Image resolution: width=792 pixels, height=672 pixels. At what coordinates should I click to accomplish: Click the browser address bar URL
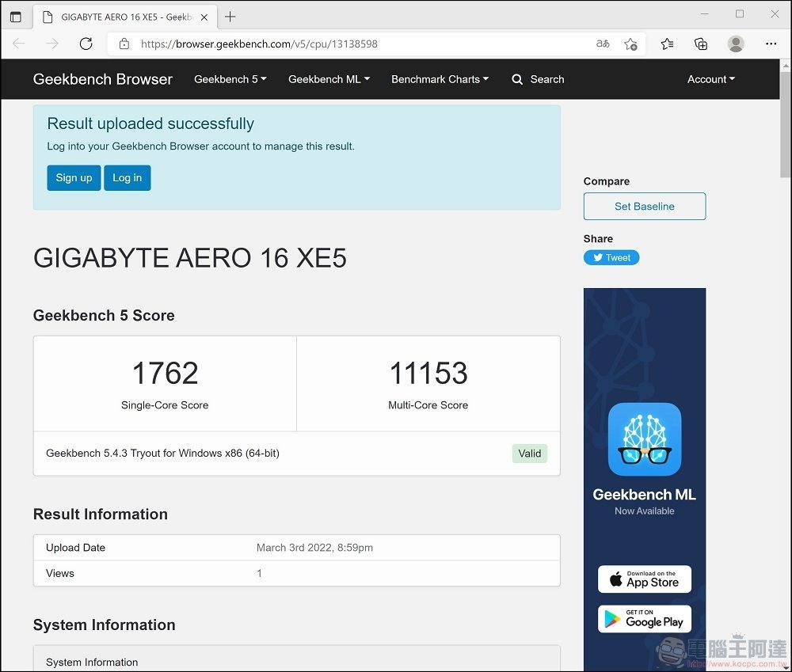click(259, 44)
